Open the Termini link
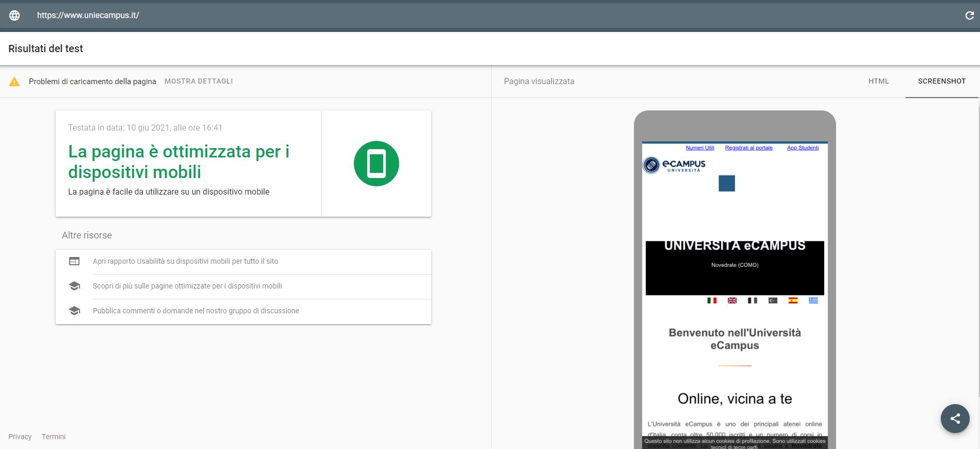 click(x=54, y=437)
